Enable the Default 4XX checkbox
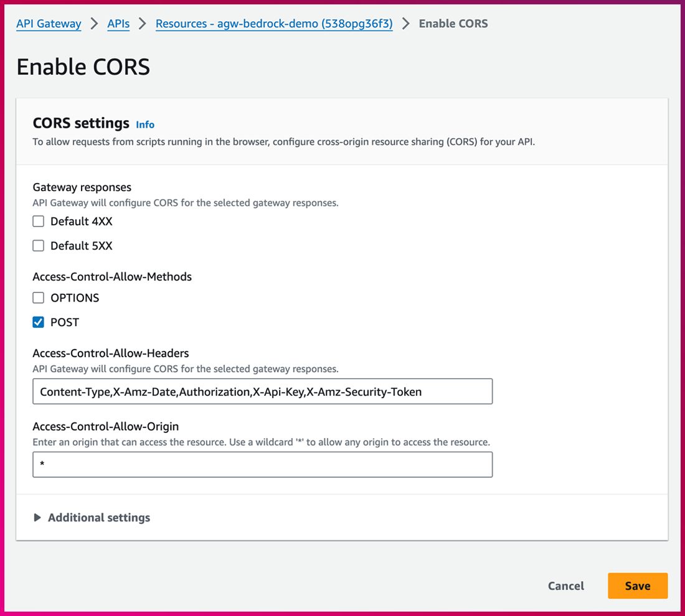 pos(39,222)
